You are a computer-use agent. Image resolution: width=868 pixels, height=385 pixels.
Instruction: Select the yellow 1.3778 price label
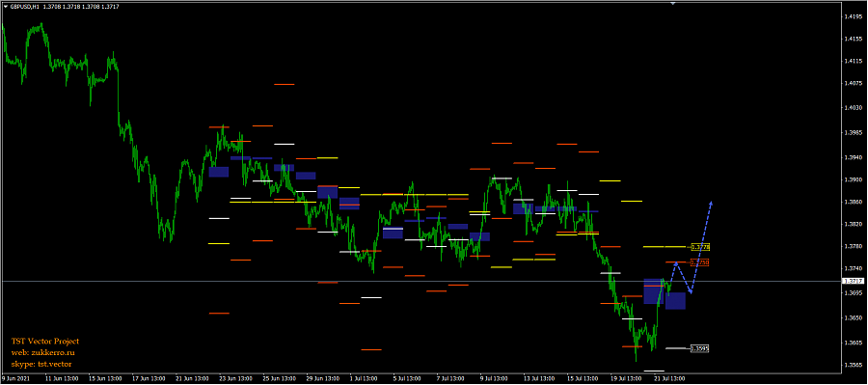[x=701, y=247]
